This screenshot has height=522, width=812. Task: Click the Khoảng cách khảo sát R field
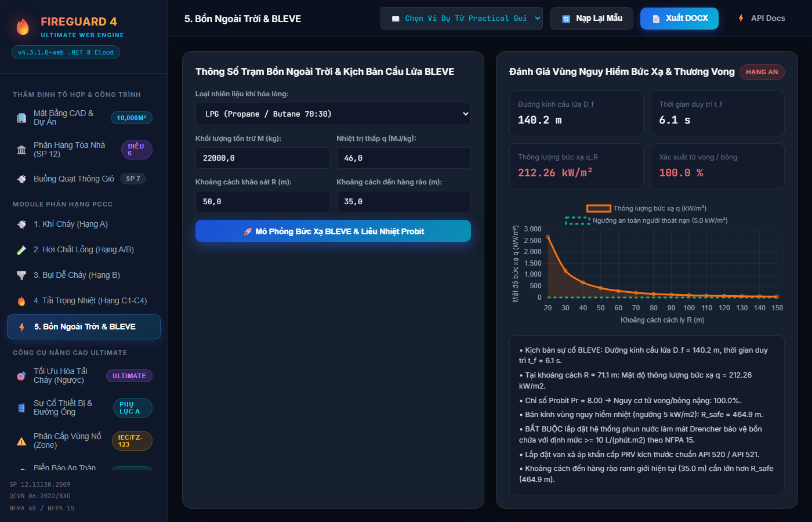262,201
